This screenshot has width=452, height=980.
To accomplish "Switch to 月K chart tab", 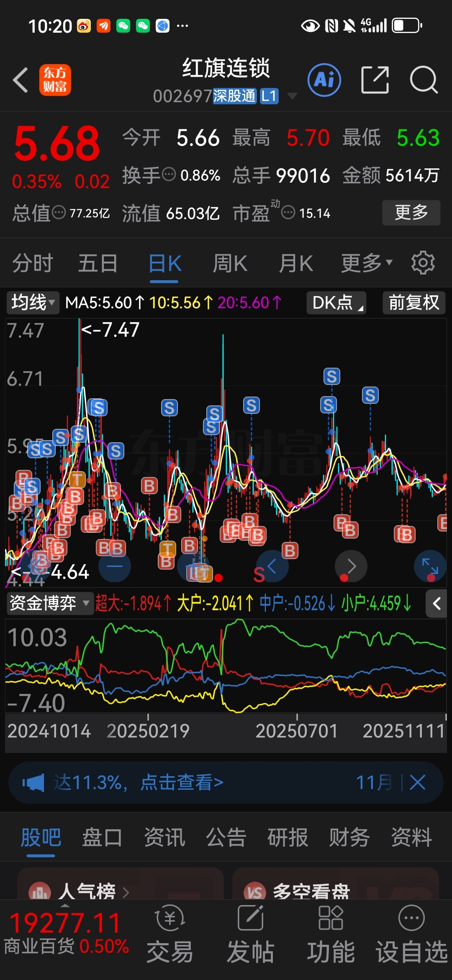I will (x=296, y=263).
